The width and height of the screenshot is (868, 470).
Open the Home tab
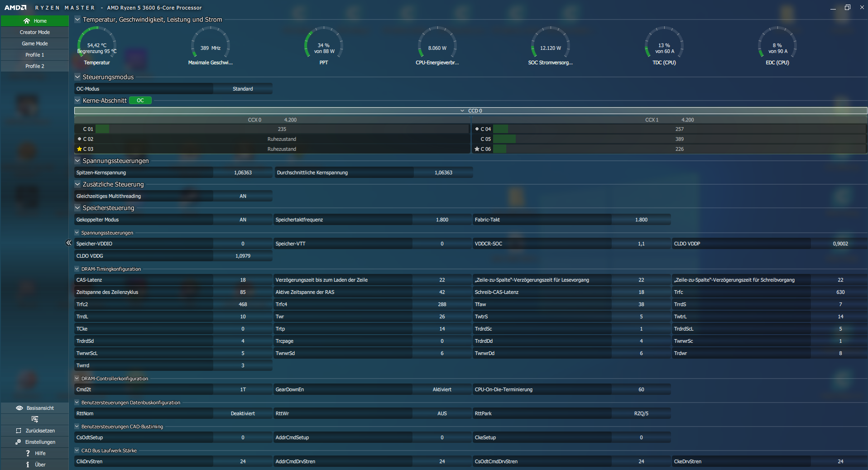[35, 21]
